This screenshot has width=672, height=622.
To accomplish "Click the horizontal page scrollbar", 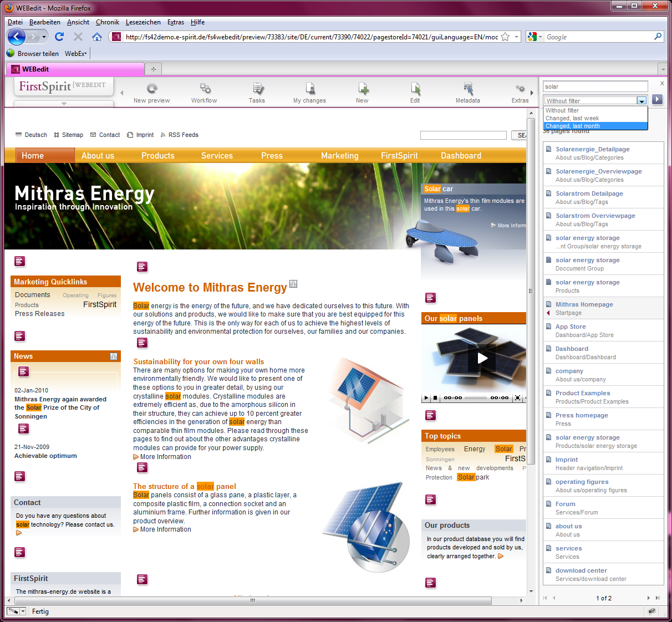I will [x=252, y=600].
